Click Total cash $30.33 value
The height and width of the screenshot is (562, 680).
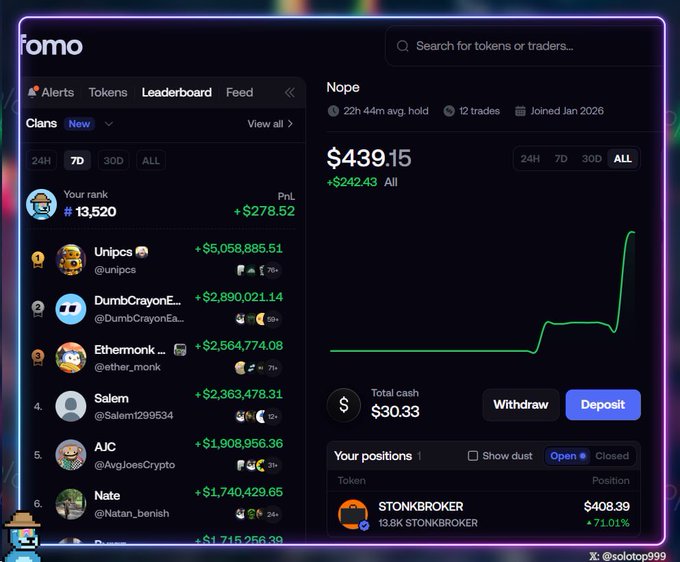coord(395,412)
